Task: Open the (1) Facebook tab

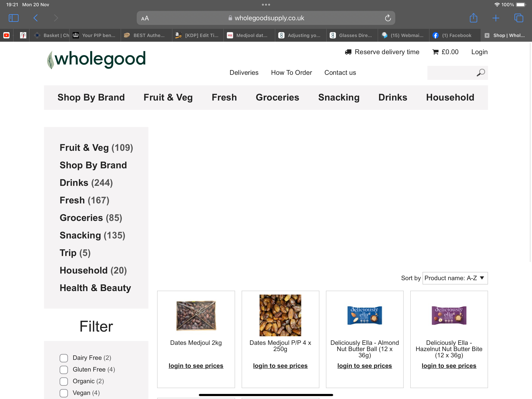Action: tap(455, 35)
